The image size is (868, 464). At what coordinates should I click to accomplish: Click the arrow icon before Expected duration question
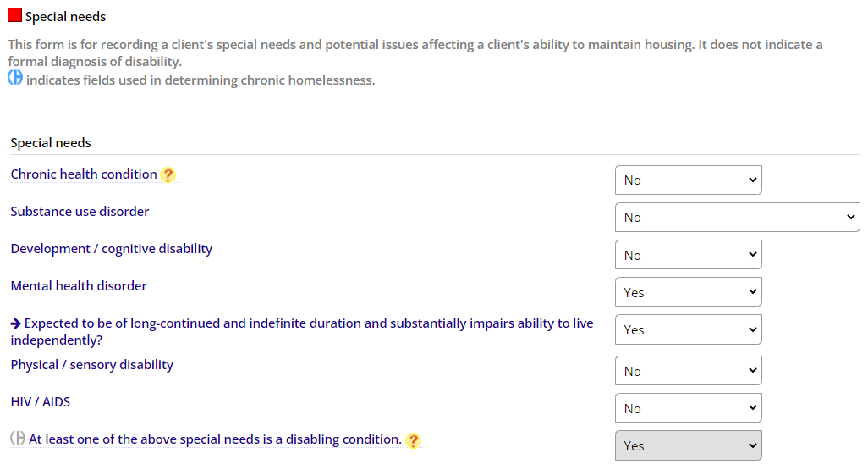16,323
